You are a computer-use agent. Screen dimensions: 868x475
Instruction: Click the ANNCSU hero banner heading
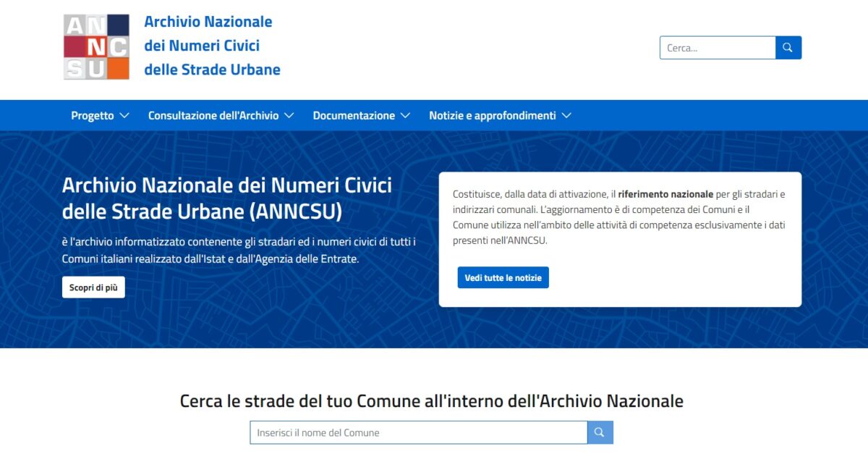226,198
